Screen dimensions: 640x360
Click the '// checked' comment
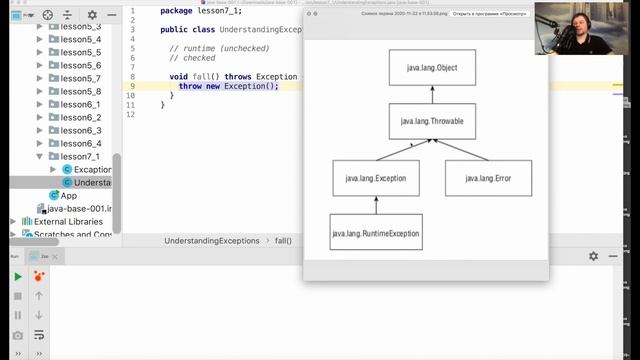click(x=192, y=58)
